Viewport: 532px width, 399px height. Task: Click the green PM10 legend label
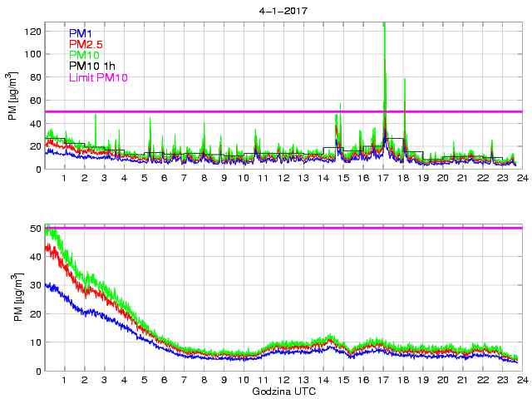84,56
